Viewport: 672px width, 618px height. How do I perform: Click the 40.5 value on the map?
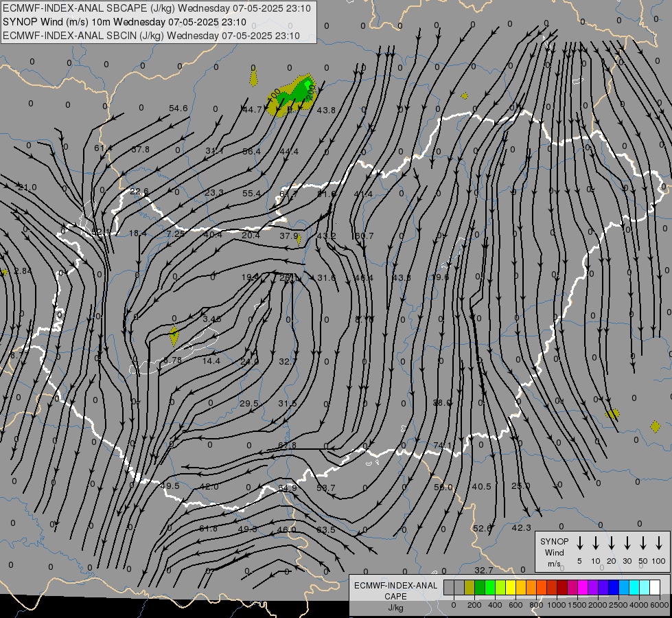pyautogui.click(x=481, y=486)
